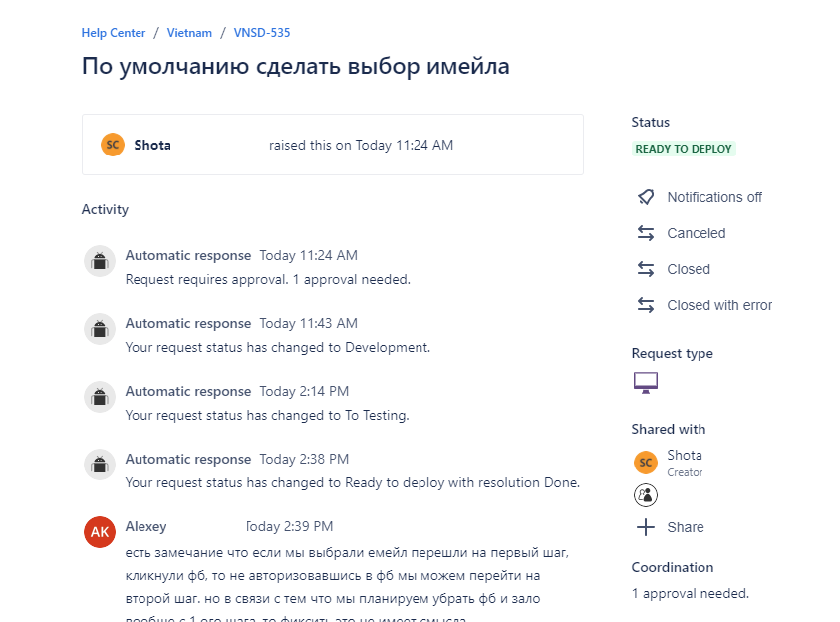840x622 pixels.
Task: Click 'Ready to deploy with resolution Done' message
Action: [353, 482]
